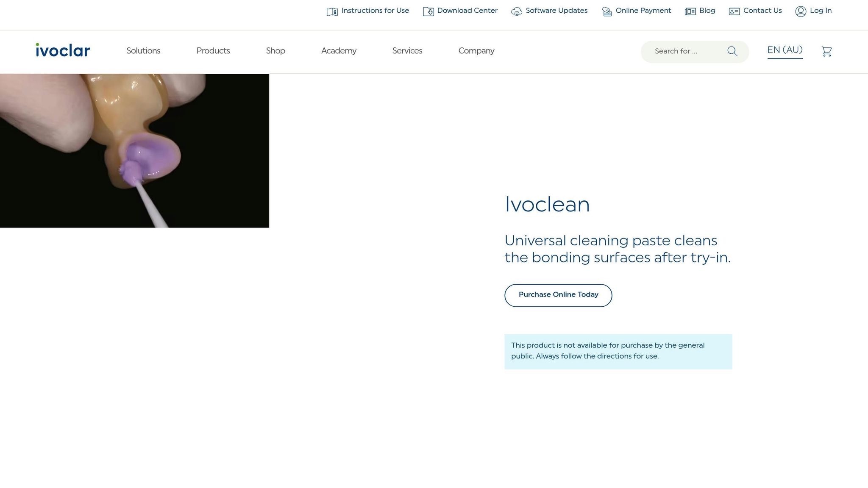Click the Instructions for Use book icon
This screenshot has width=868, height=488.
(x=332, y=11)
